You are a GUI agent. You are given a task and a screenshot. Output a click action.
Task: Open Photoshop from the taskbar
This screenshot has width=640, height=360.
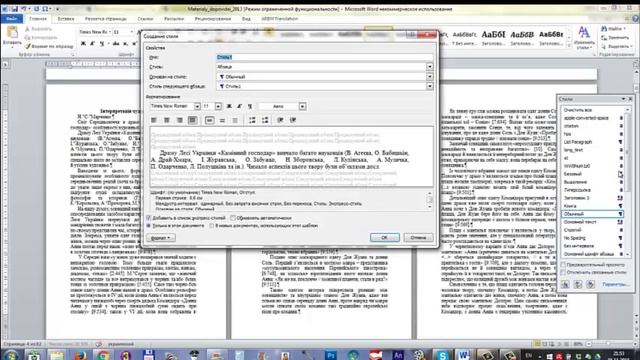(x=331, y=355)
